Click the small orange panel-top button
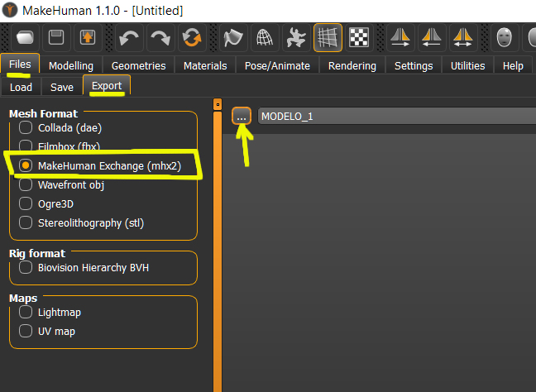 [x=218, y=104]
